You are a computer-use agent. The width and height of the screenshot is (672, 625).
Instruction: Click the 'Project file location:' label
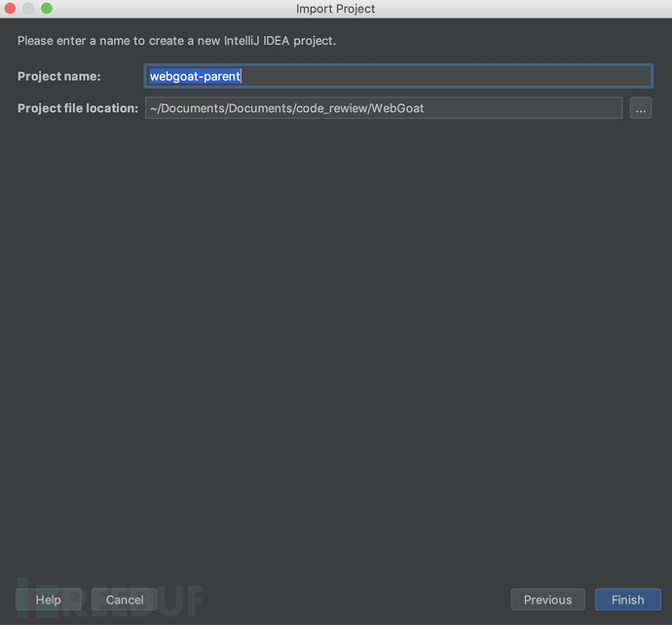click(78, 108)
